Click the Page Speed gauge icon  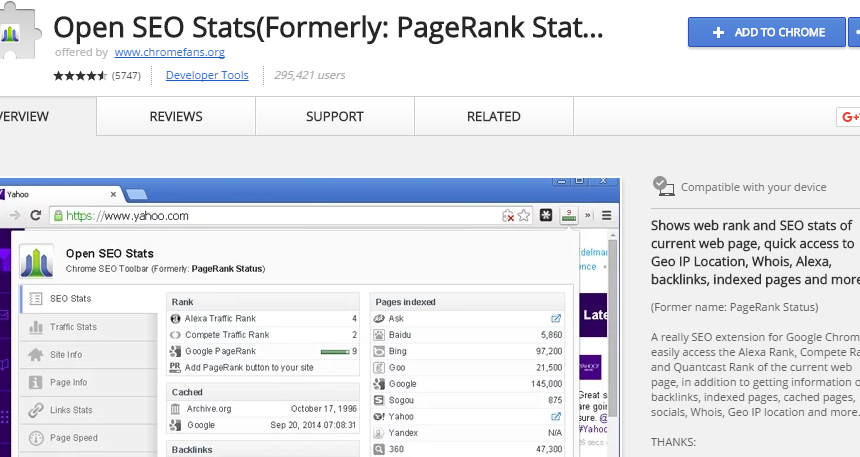pos(36,438)
